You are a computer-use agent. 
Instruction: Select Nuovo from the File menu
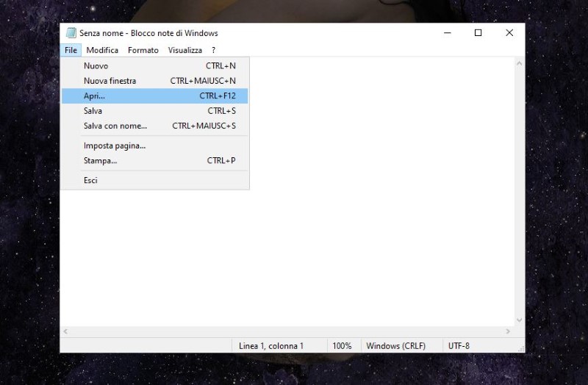pyautogui.click(x=96, y=66)
